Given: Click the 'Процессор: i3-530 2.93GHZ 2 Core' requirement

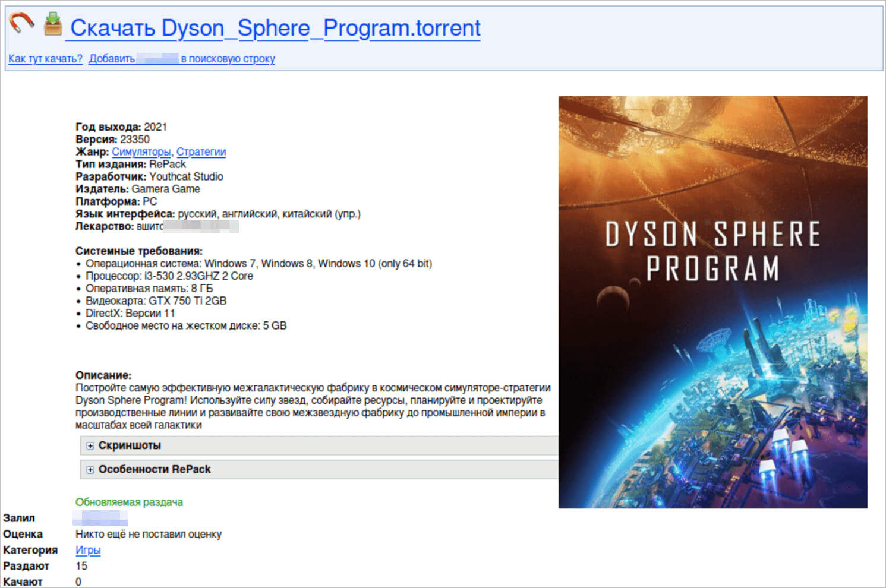Looking at the screenshot, I should tap(169, 276).
